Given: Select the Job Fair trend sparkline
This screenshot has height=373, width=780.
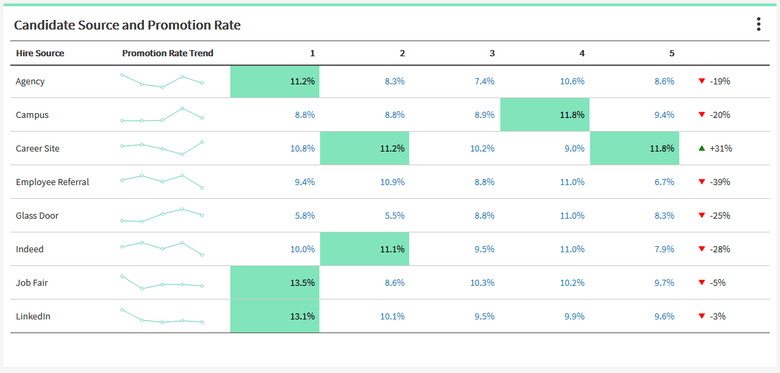Looking at the screenshot, I should click(x=162, y=282).
